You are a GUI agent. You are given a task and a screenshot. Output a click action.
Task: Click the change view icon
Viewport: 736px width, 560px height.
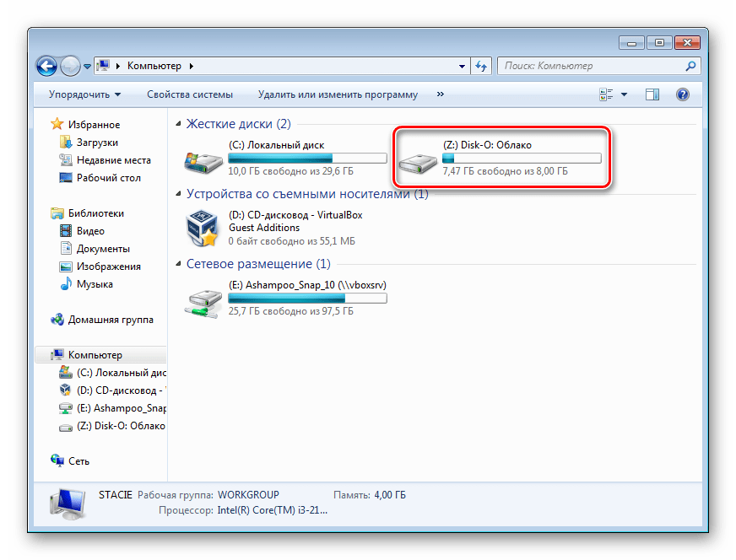click(x=606, y=94)
